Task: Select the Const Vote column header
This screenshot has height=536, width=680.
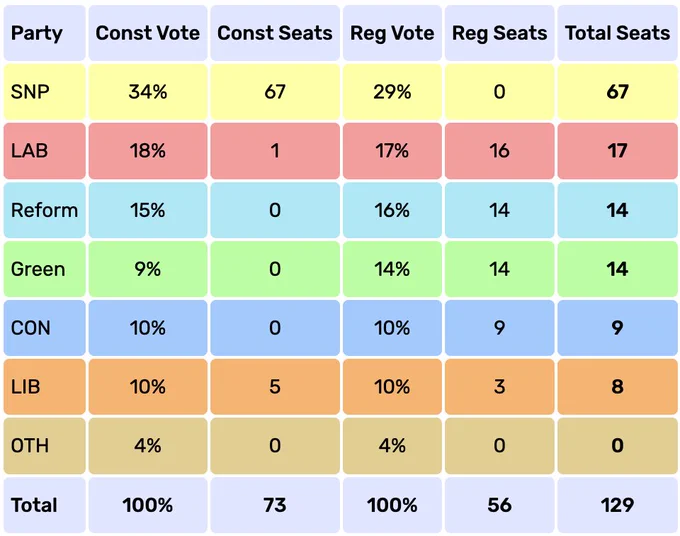Action: point(148,33)
